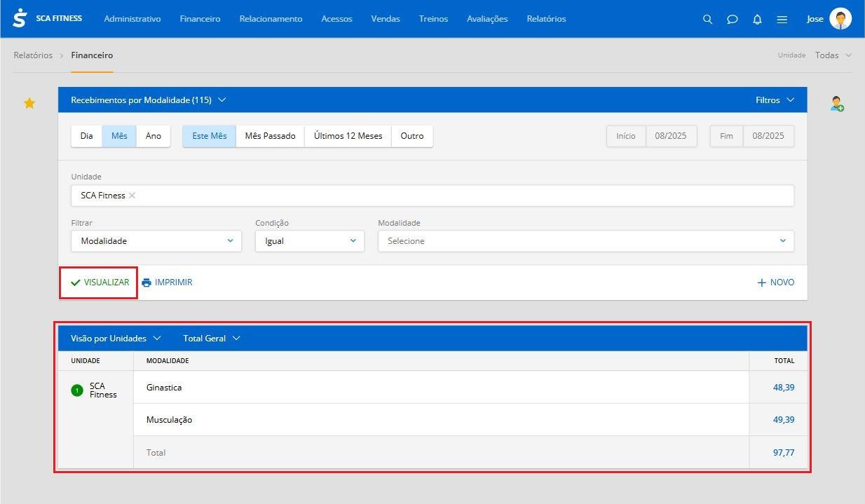Open the Visão por Unidades dropdown
Screen dimensions: 865x504
coord(116,339)
